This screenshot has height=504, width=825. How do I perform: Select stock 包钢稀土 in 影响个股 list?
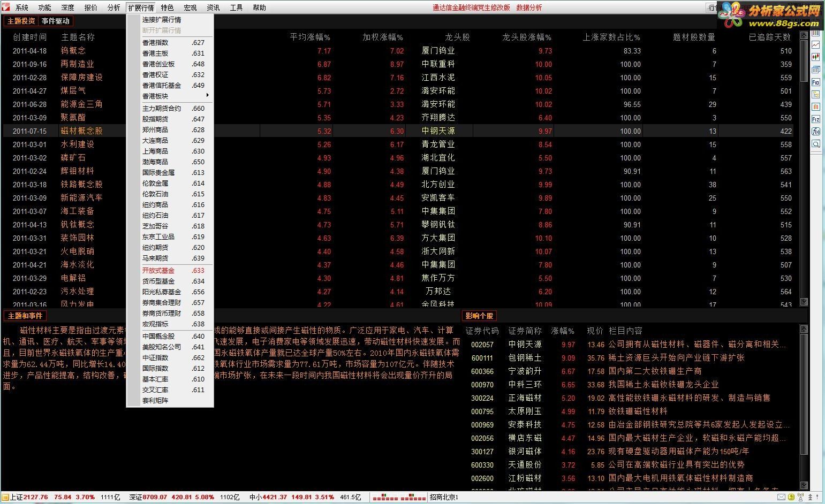coord(525,358)
